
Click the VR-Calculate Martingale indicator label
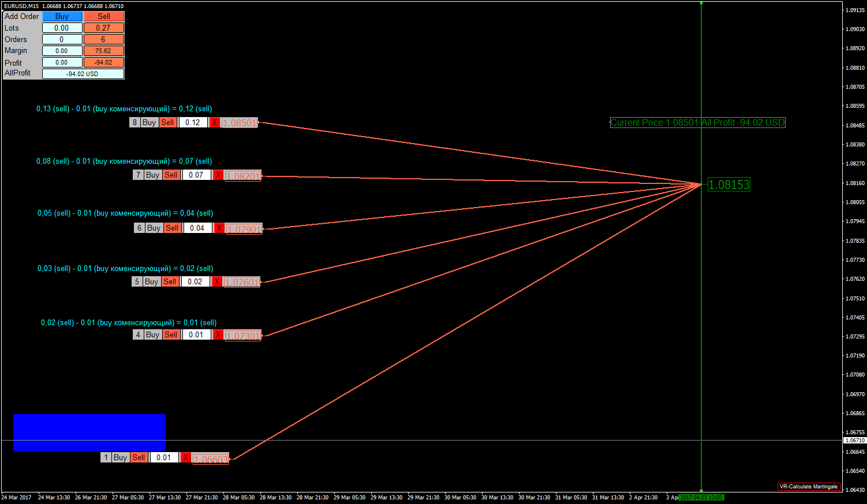coord(809,487)
